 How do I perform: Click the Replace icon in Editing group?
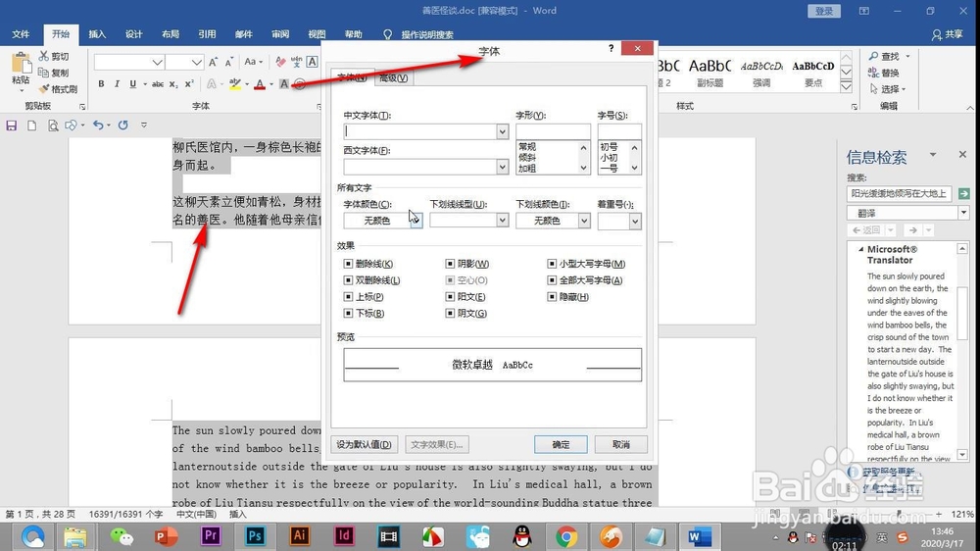[874, 73]
